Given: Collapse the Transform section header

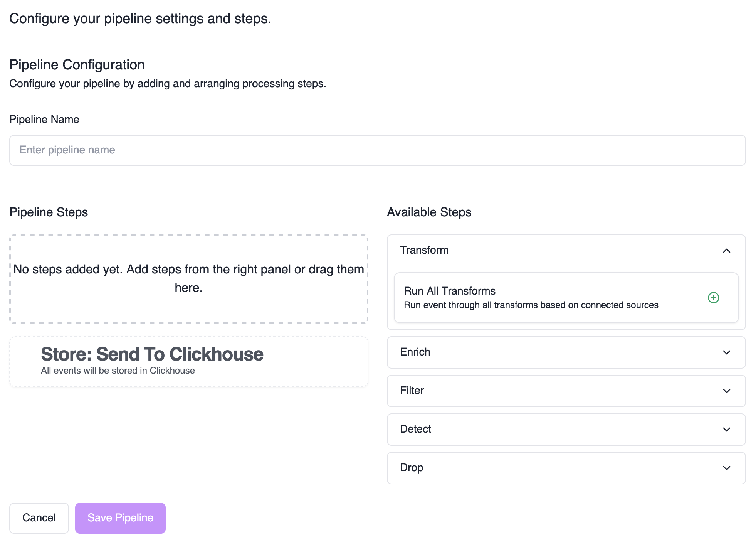Looking at the screenshot, I should [424, 250].
